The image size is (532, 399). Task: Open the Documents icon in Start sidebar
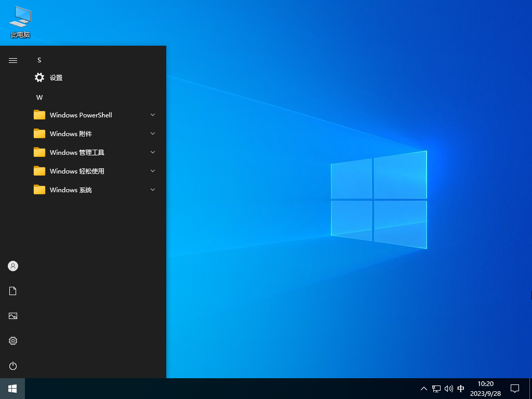click(x=12, y=291)
